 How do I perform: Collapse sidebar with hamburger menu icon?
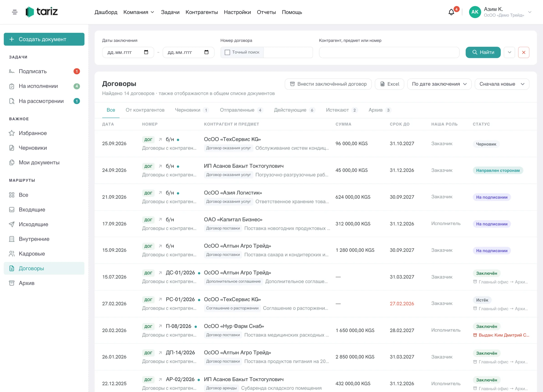(15, 12)
